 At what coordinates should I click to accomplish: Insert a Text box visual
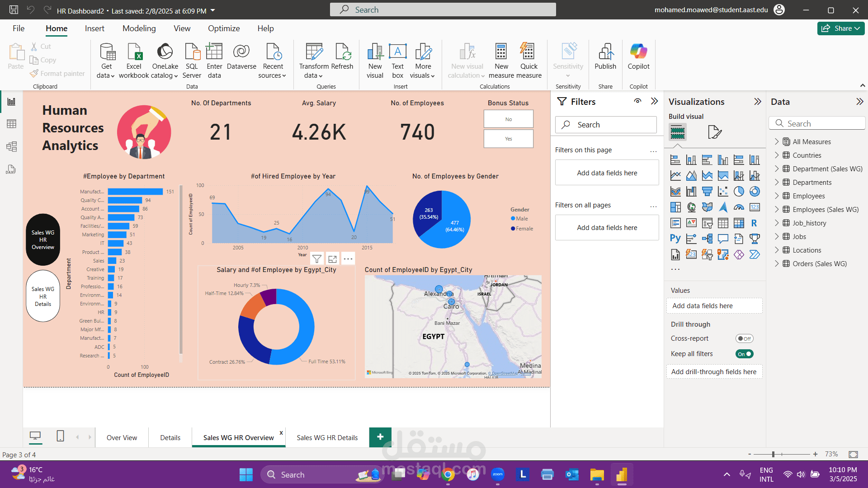(x=397, y=59)
